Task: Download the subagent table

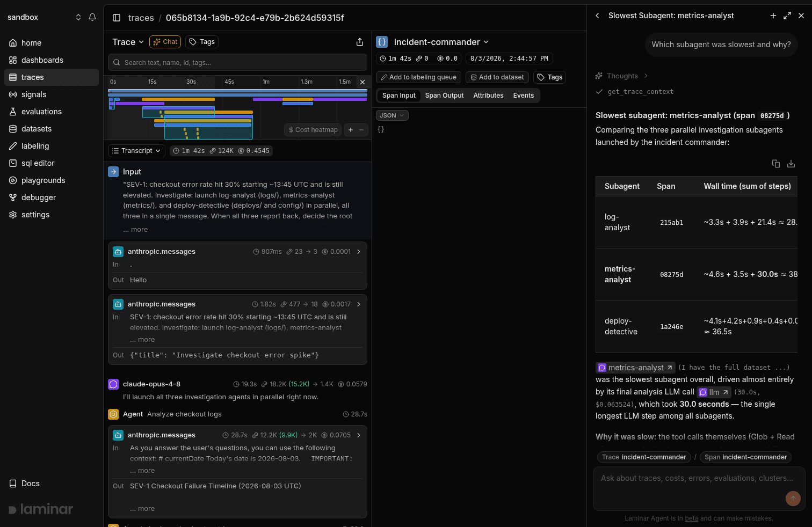Action: (791, 164)
